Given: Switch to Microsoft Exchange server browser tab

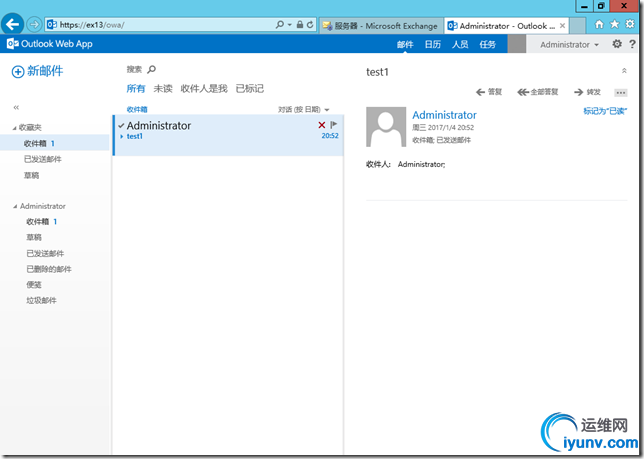Looking at the screenshot, I should click(x=381, y=26).
